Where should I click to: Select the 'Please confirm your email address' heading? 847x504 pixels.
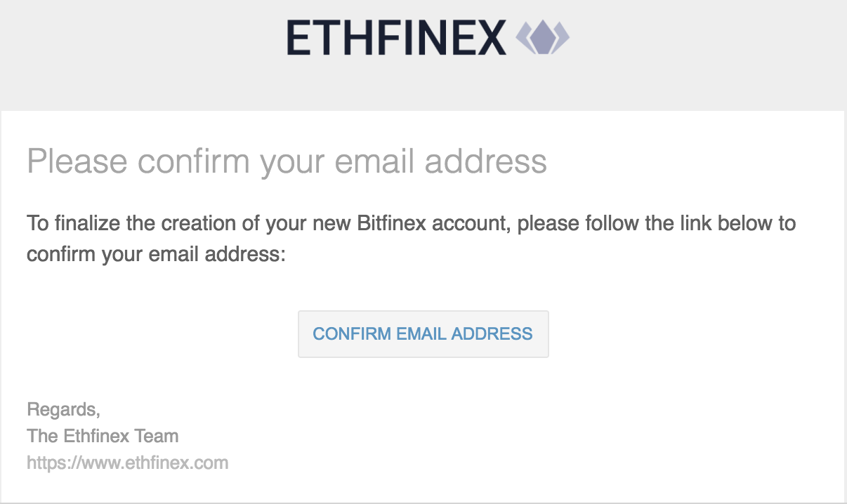(287, 162)
